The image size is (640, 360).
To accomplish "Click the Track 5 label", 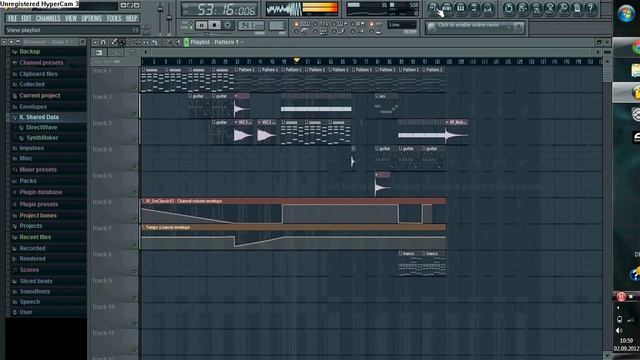I will click(x=102, y=176).
